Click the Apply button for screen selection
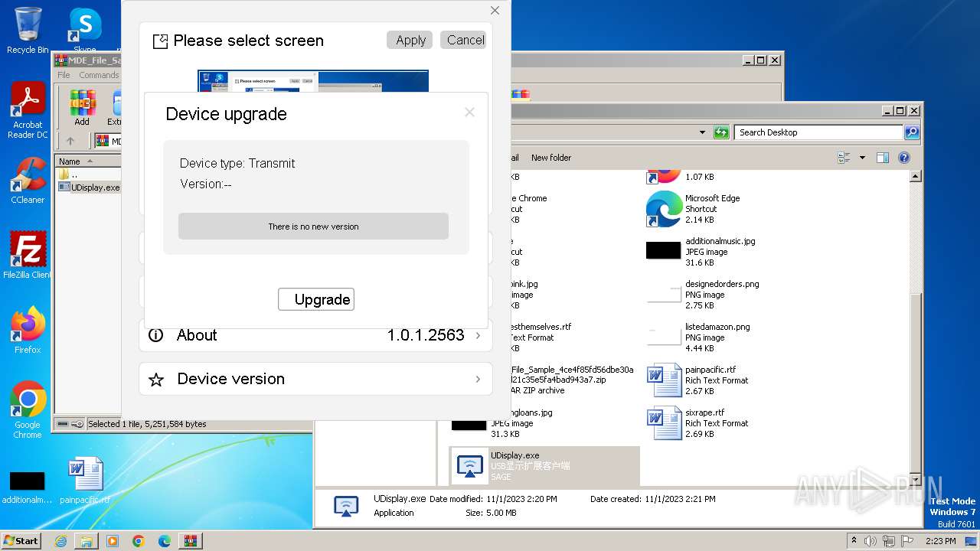The width and height of the screenshot is (980, 551). click(x=410, y=40)
